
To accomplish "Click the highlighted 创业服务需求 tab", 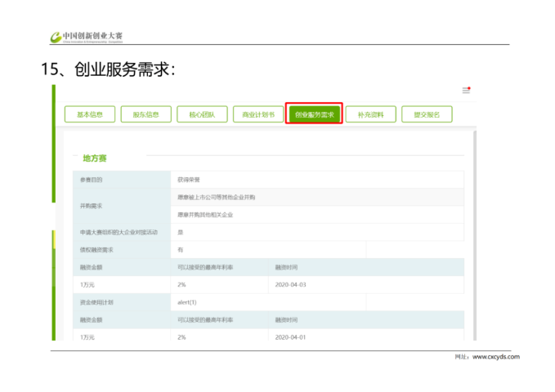I will (x=315, y=114).
